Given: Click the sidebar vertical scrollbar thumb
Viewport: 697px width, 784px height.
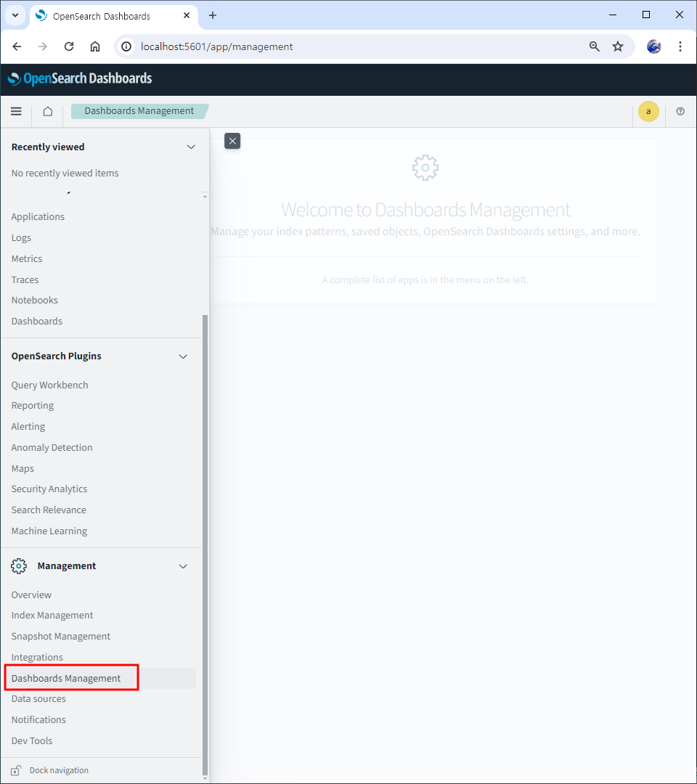Looking at the screenshot, I should coord(205,544).
